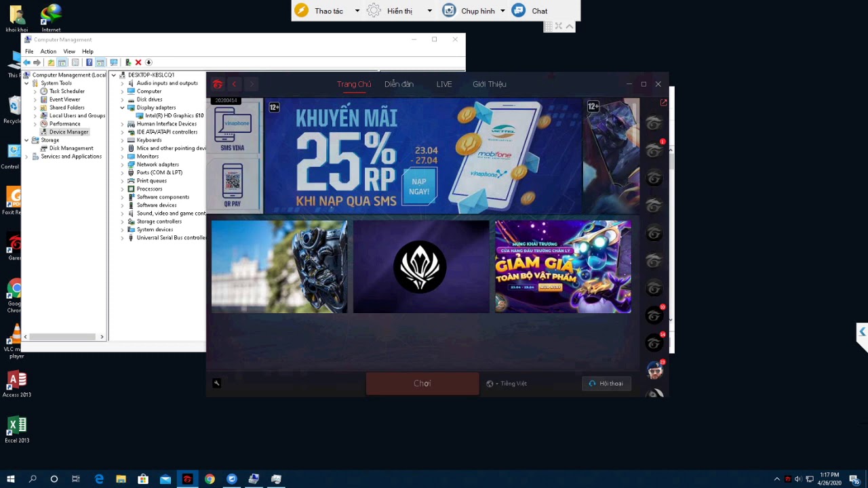The image size is (868, 488).
Task: Select Processors in device list
Action: (149, 188)
